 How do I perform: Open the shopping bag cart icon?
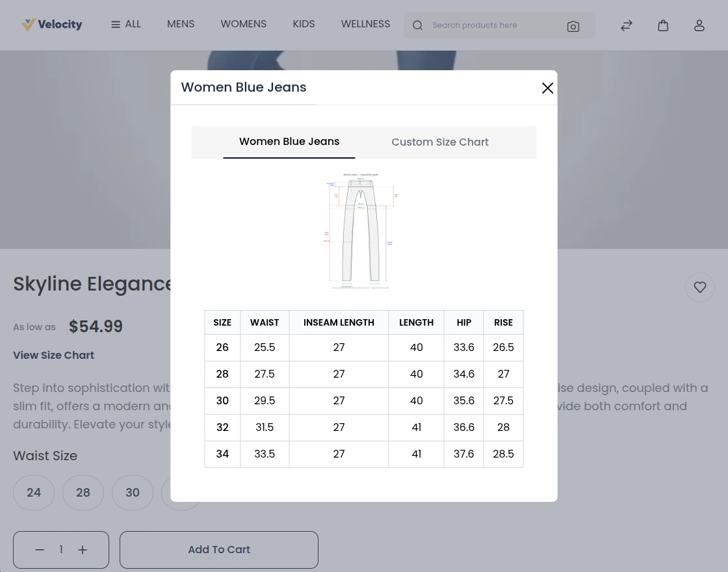point(663,25)
